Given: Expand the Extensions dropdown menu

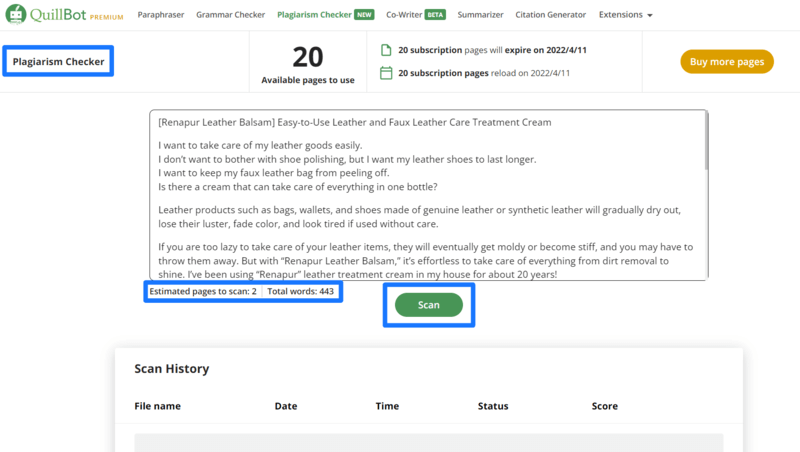Looking at the screenshot, I should pos(626,15).
